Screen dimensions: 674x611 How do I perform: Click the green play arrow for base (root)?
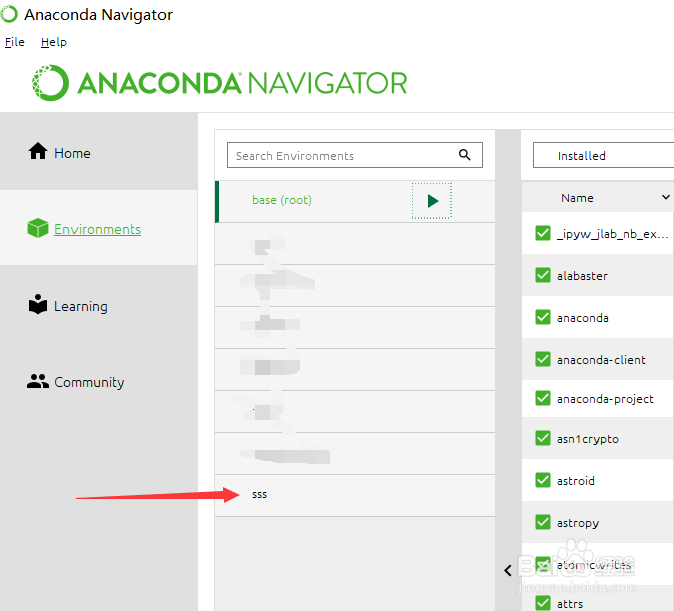(432, 201)
